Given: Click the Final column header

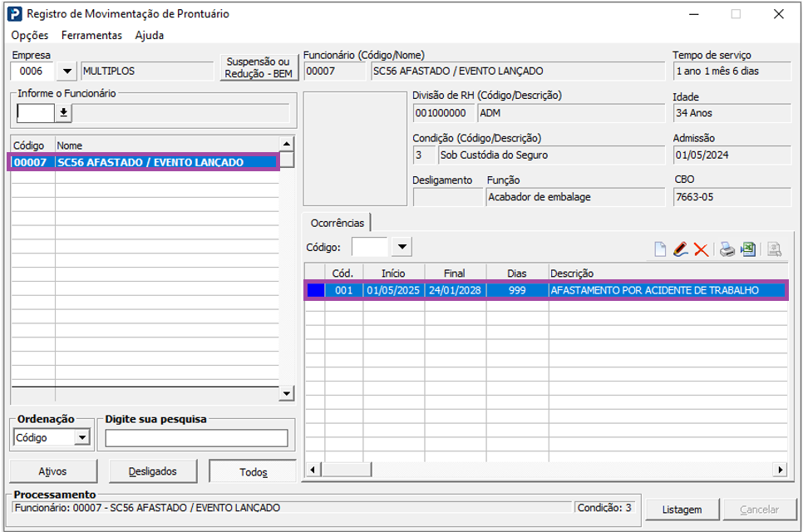Looking at the screenshot, I should click(x=455, y=273).
